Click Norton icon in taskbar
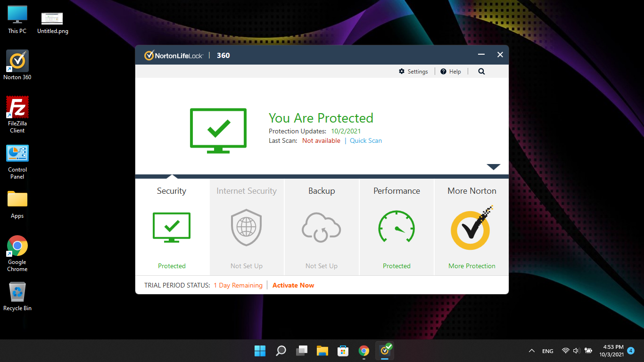The width and height of the screenshot is (644, 362). tap(385, 351)
